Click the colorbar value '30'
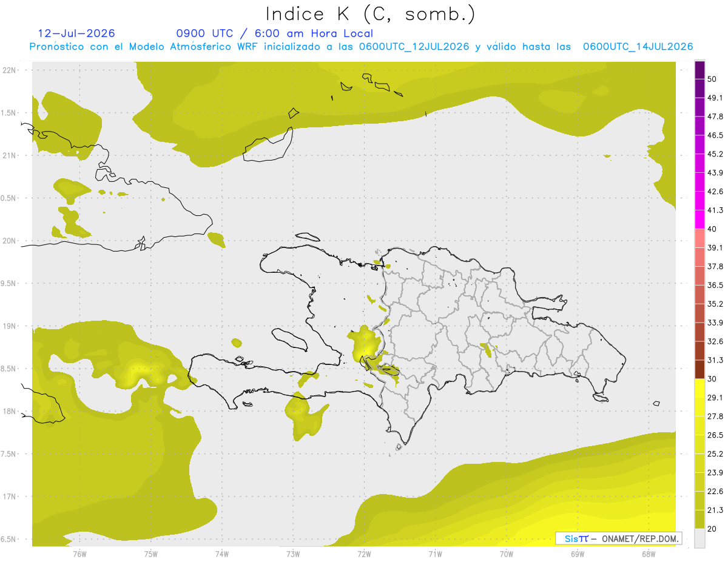Image resolution: width=728 pixels, height=562 pixels. [x=713, y=379]
